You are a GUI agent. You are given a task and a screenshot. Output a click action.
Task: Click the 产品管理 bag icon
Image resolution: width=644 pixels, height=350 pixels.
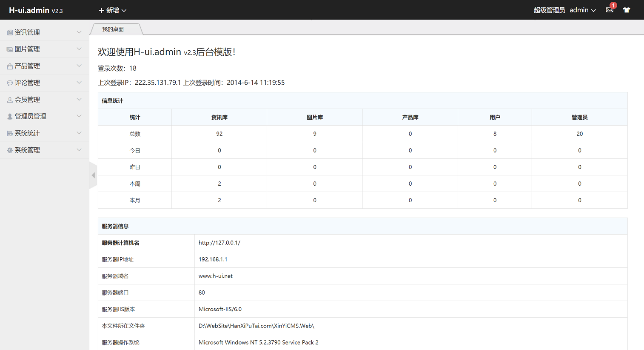10,66
